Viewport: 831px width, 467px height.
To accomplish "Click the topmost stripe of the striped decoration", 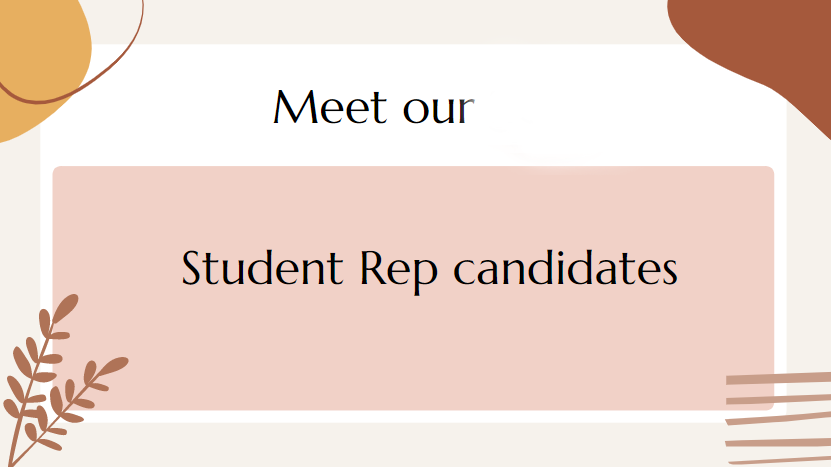I will 778,378.
